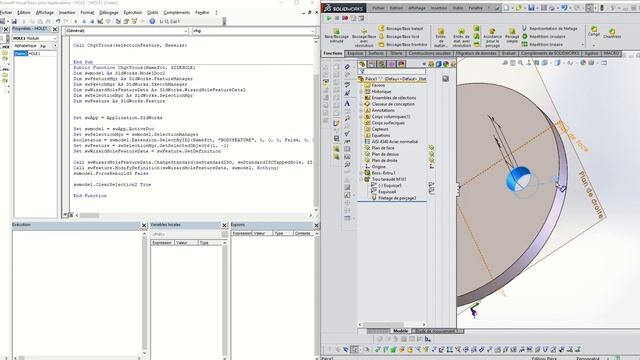Open HOLE1 Module properties dropdown
The image size is (640, 360).
(55, 38)
